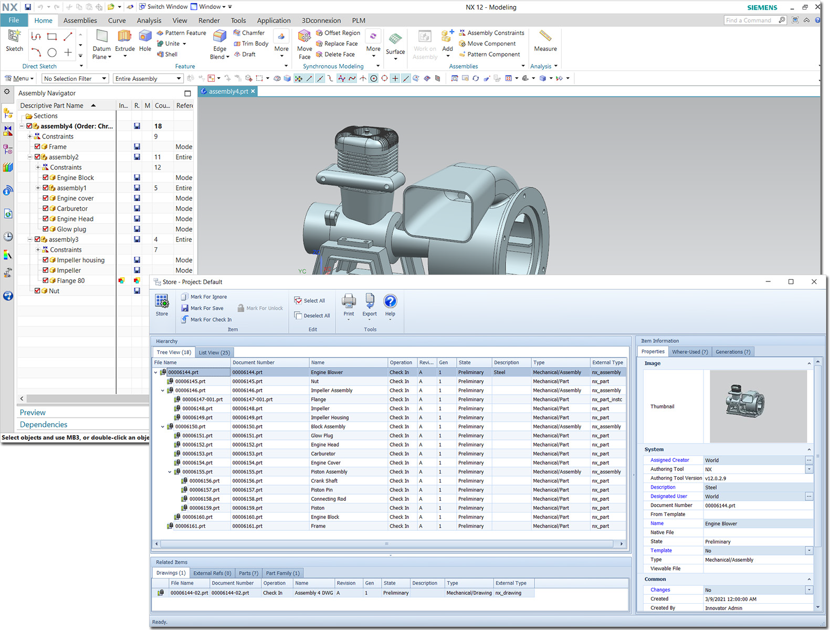Expand Constraints under assembly2

click(37, 167)
